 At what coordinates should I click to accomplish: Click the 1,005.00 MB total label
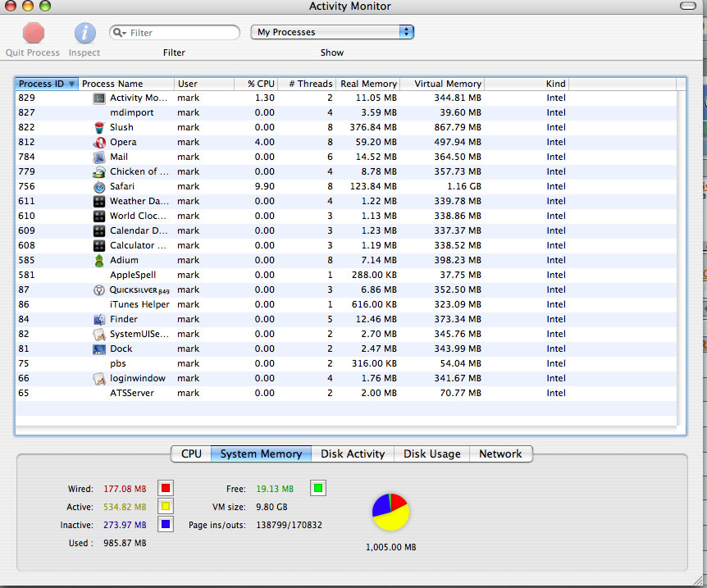pyautogui.click(x=391, y=548)
